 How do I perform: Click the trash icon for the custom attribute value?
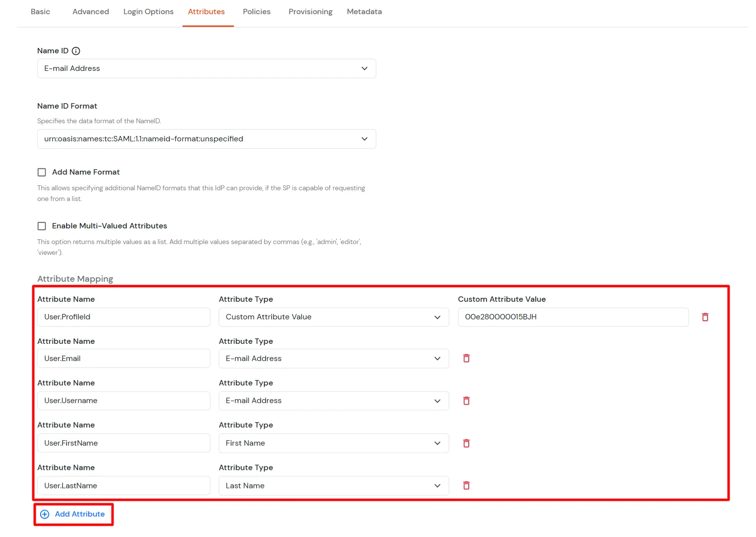click(x=705, y=317)
